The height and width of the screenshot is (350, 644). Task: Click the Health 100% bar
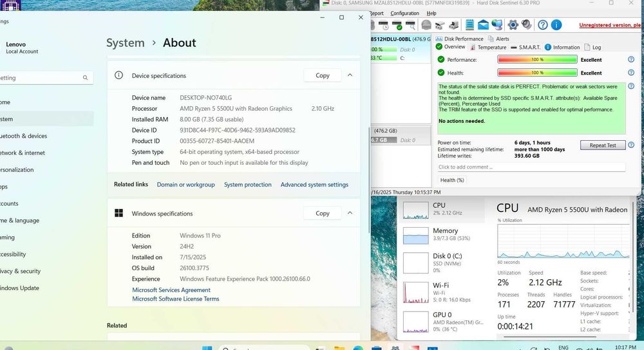537,73
